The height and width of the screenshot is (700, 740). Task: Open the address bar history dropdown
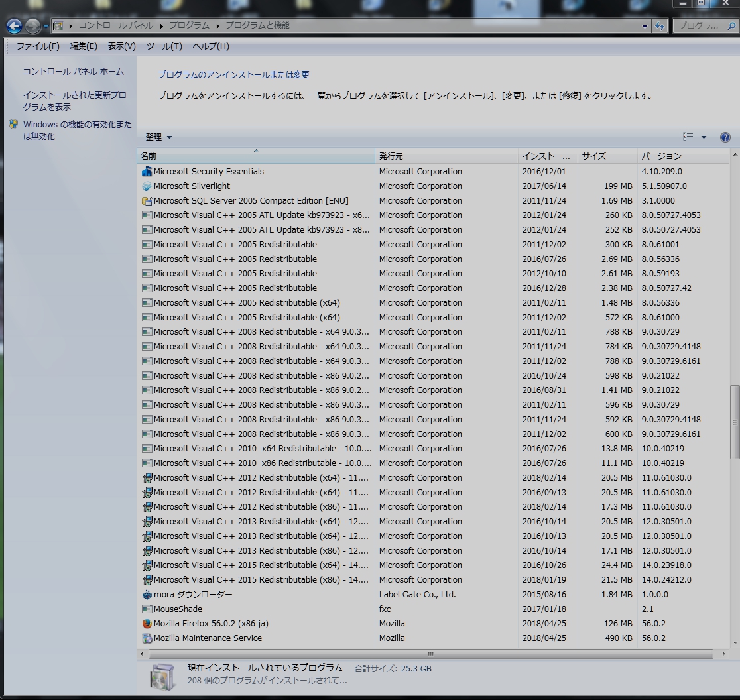point(645,26)
